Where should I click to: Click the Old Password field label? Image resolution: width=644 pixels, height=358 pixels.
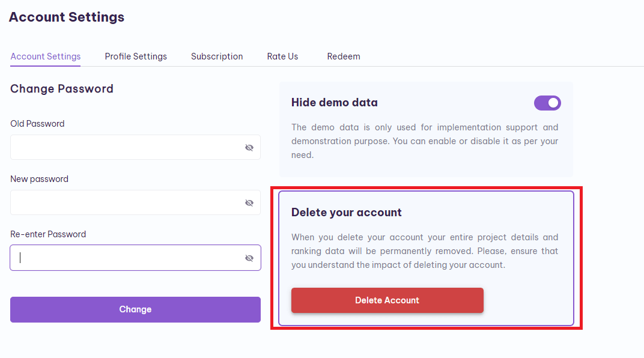37,124
